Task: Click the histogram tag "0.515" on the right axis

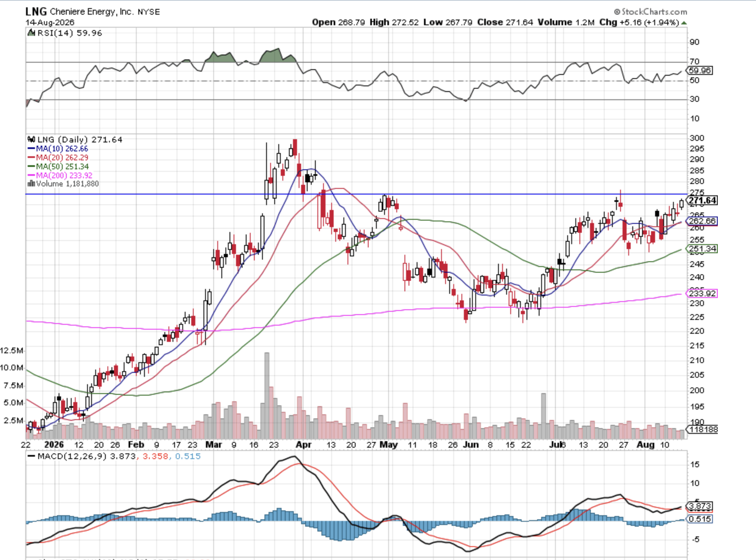Action: (699, 519)
